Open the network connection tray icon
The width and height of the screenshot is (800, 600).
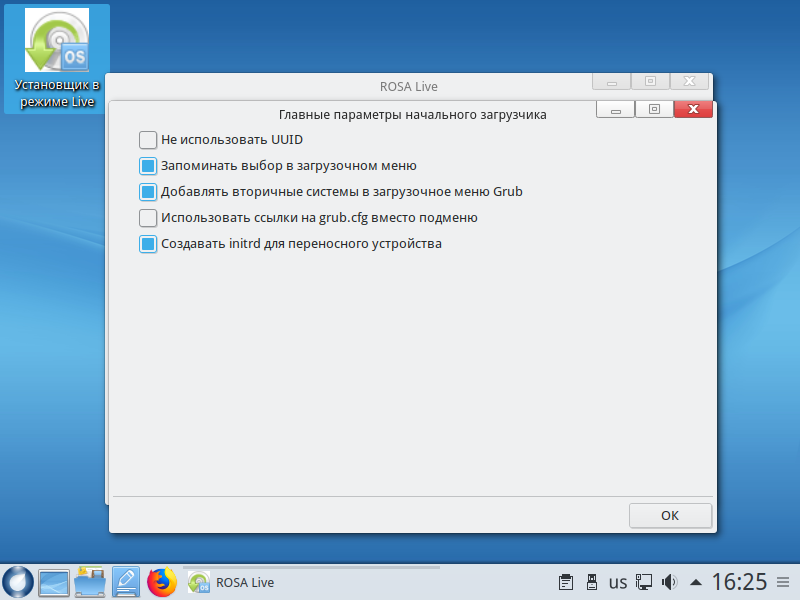click(645, 582)
